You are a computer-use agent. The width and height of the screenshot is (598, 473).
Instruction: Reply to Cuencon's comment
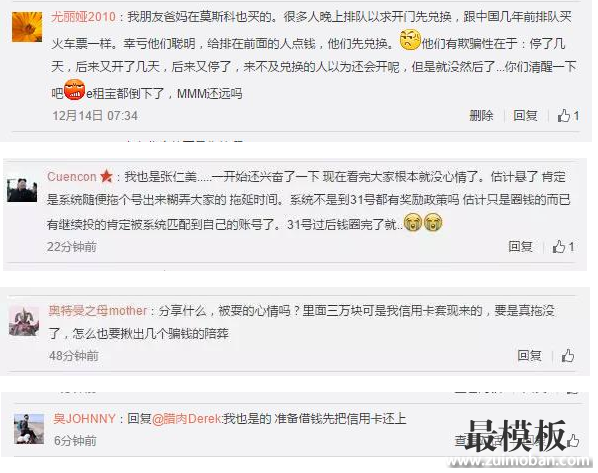520,247
